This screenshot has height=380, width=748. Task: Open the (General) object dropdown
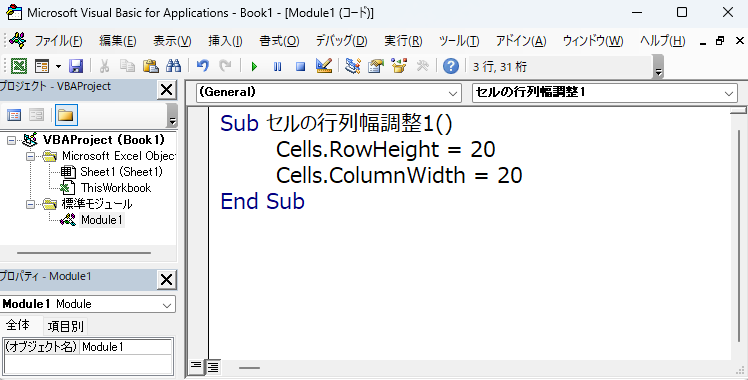[x=328, y=93]
